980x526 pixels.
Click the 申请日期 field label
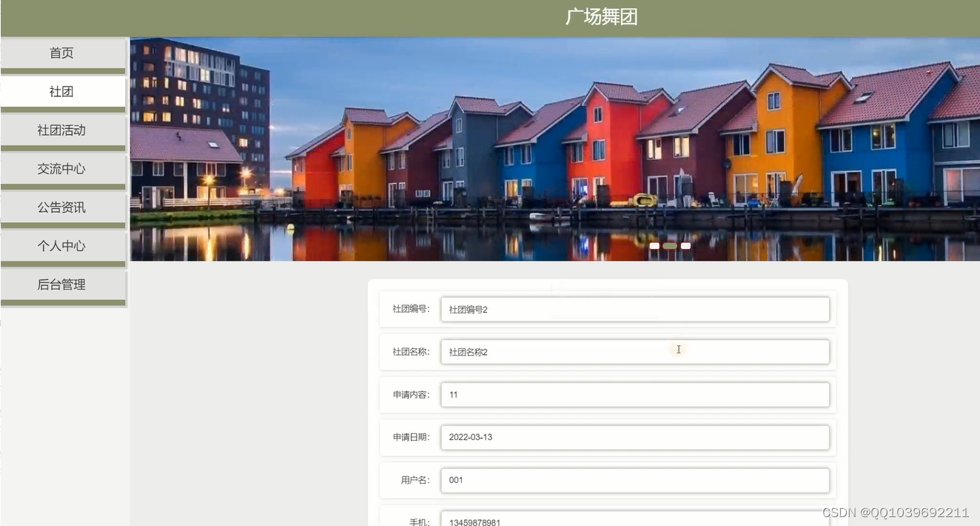411,437
